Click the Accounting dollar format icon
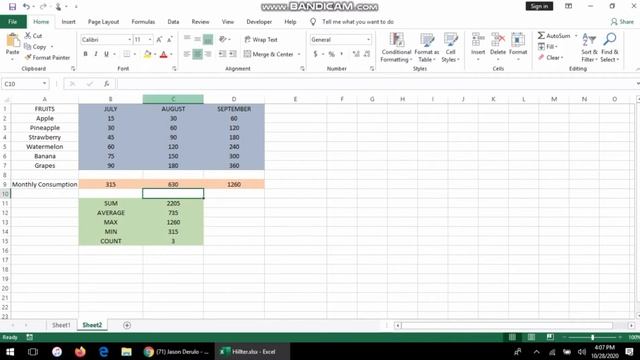 click(316, 54)
